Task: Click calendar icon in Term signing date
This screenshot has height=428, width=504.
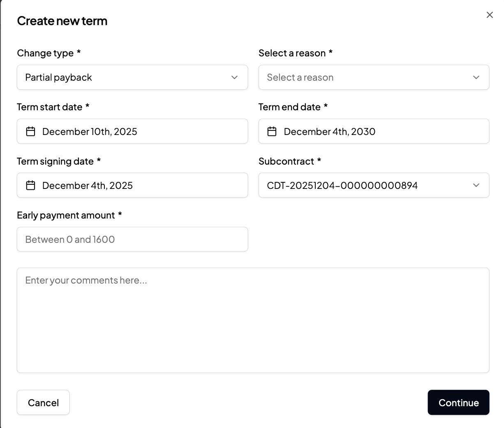Action: pyautogui.click(x=31, y=185)
